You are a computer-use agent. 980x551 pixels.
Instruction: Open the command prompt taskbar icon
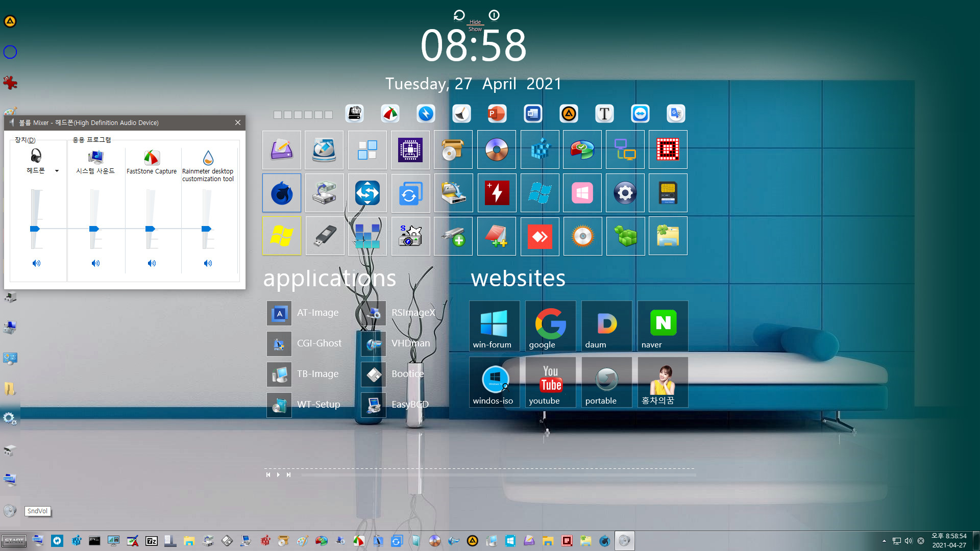point(94,541)
